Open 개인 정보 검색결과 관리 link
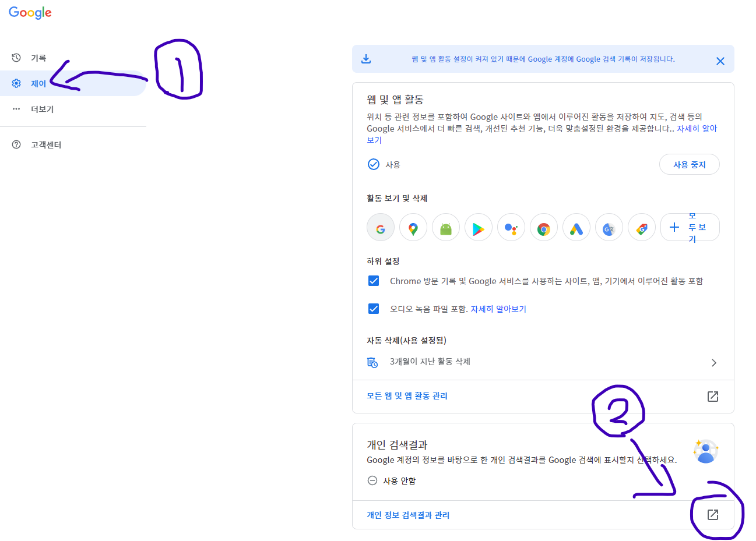Screen dimensions: 756x541 (x=408, y=515)
